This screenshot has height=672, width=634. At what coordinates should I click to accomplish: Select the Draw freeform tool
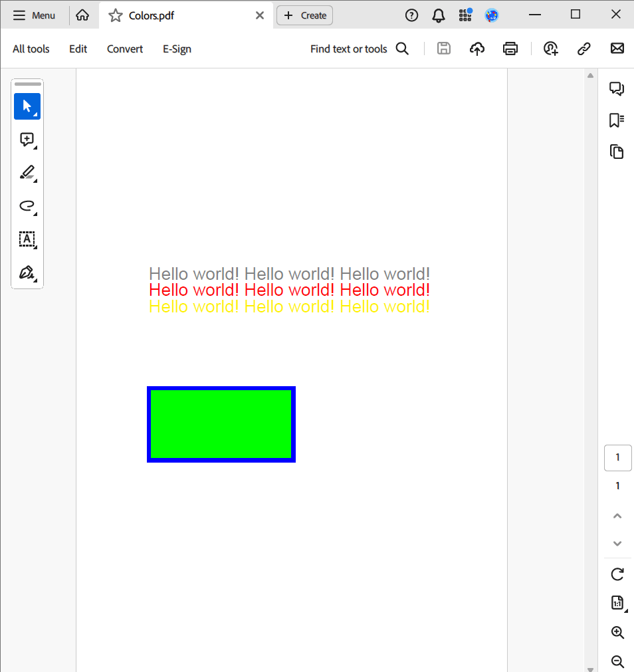point(27,206)
